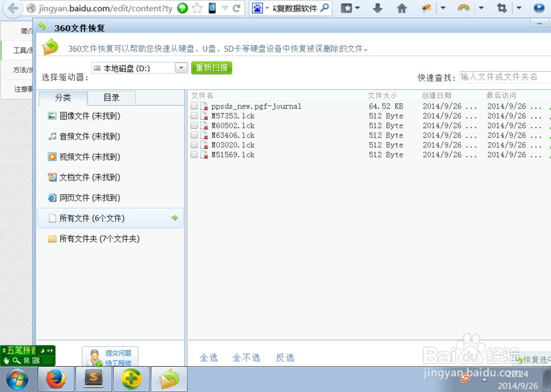
Task: Click file icon of ppsds_new.pgf-journal
Action: (204, 106)
